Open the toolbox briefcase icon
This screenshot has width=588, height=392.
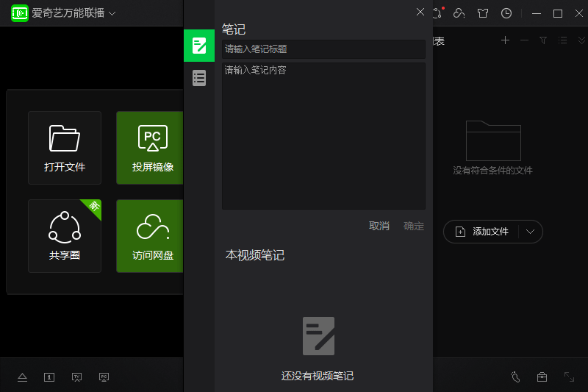pos(542,377)
